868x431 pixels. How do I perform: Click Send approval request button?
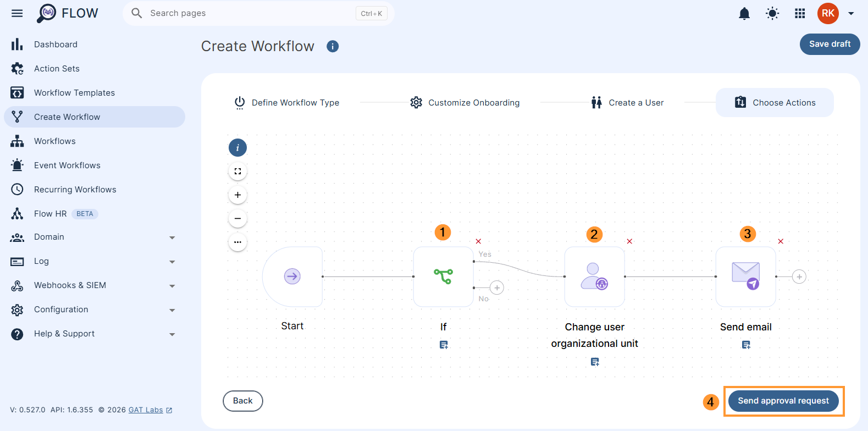pyautogui.click(x=783, y=401)
